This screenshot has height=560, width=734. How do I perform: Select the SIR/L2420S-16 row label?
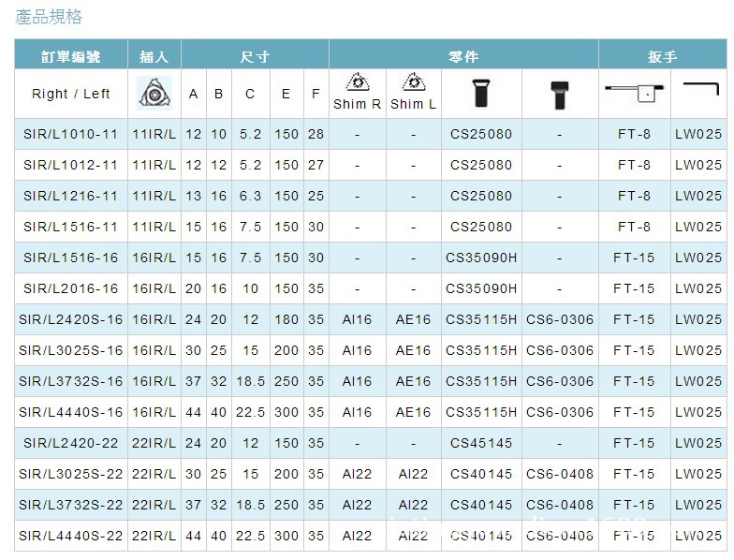coord(70,319)
